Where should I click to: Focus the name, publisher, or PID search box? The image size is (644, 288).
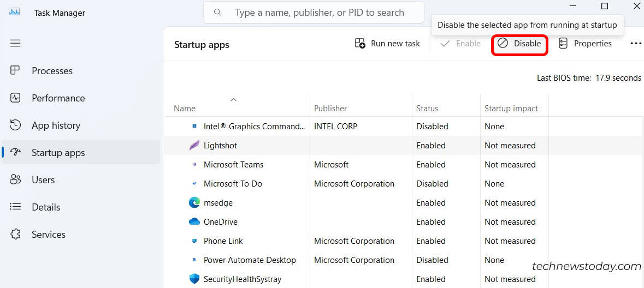[314, 13]
